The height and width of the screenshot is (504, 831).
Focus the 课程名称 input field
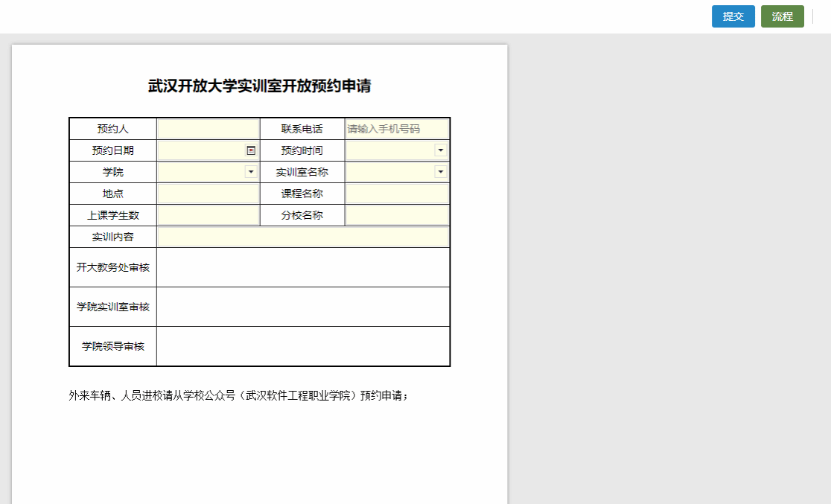point(397,194)
